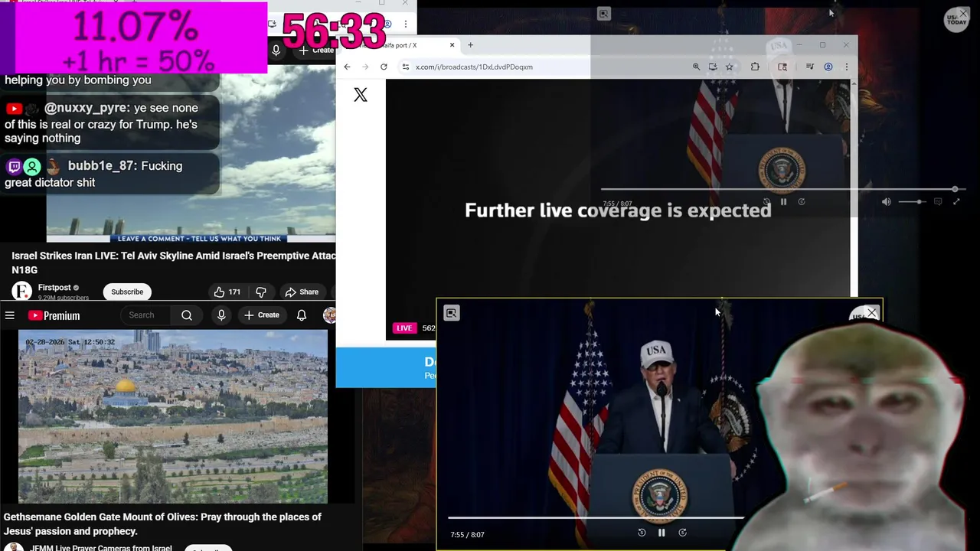This screenshot has width=980, height=551.
Task: Open site information icon beside x.com URL
Action: click(405, 67)
